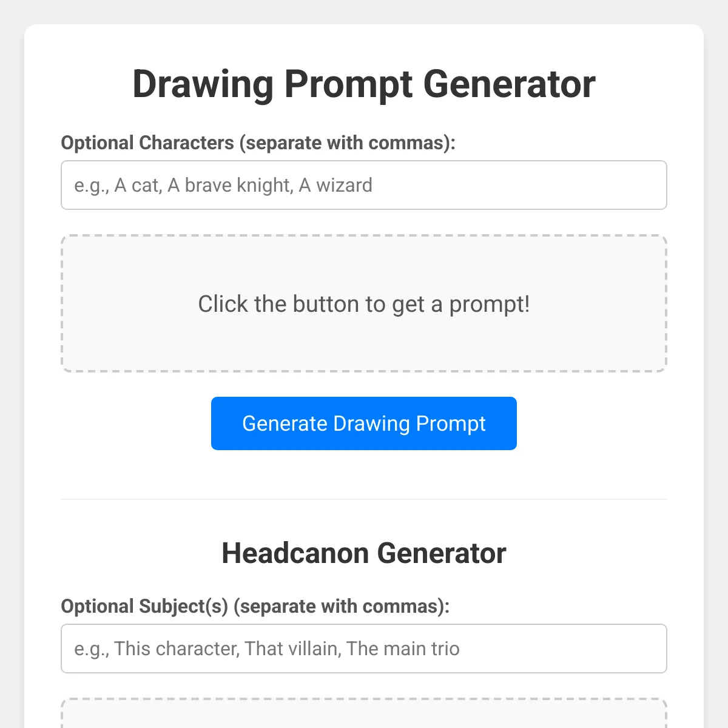Click the horizontal divider between the two generators

[x=364, y=499]
